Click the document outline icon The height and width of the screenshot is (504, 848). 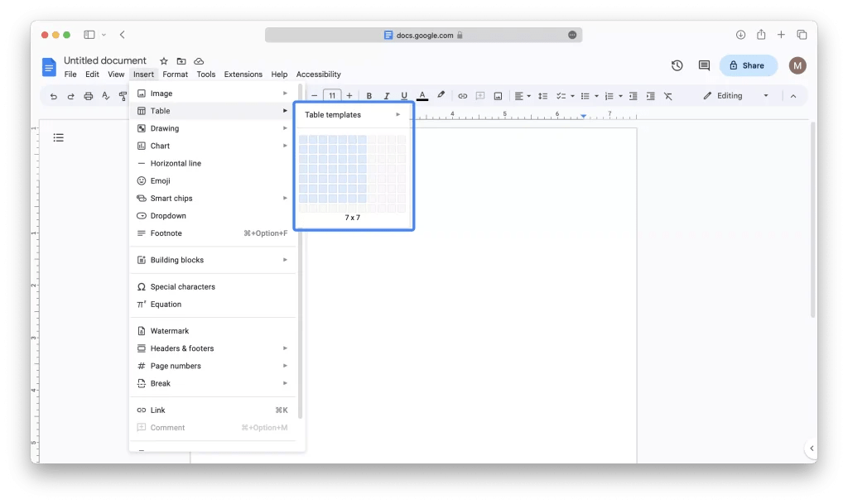(59, 137)
